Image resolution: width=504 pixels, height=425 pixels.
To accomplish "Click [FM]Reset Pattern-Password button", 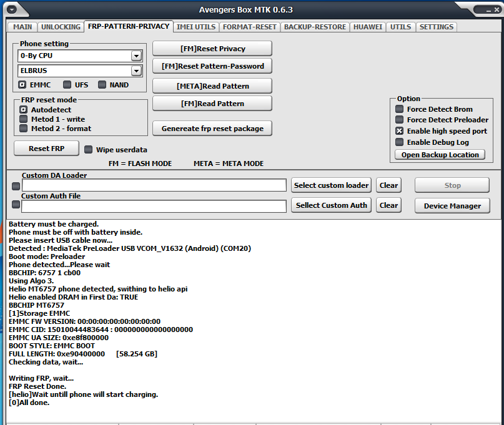I will coord(212,66).
